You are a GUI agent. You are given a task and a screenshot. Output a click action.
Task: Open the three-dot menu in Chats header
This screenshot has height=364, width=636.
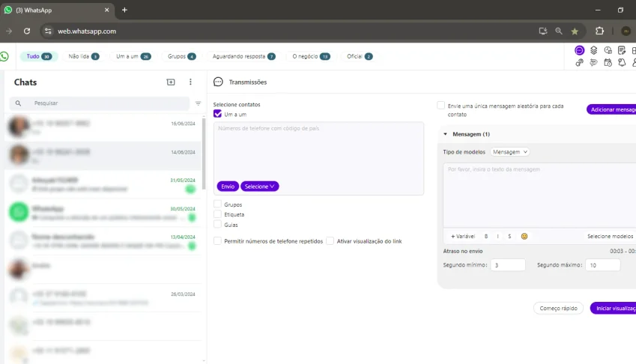pyautogui.click(x=190, y=82)
